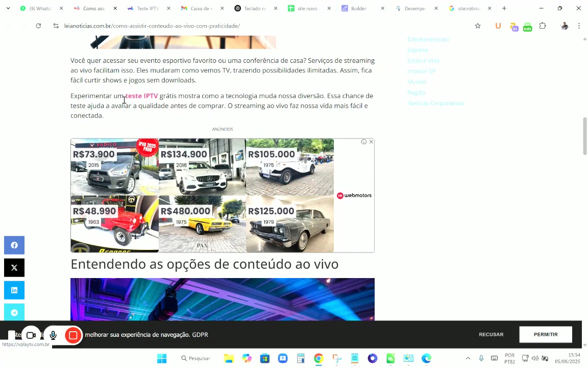
Task: Open browser extensions puzzle icon
Action: [x=543, y=26]
